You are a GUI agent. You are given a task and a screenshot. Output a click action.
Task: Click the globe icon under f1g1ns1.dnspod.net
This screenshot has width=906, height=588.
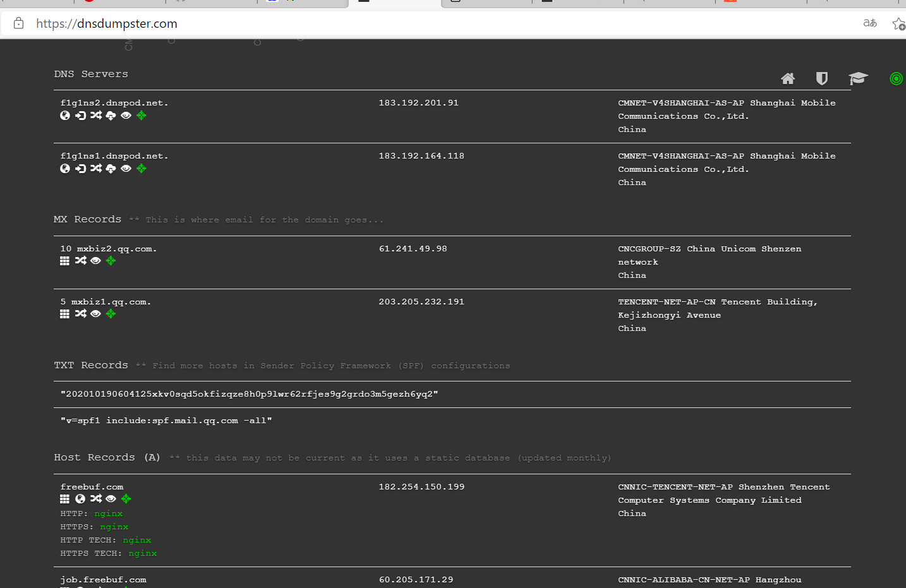click(65, 169)
